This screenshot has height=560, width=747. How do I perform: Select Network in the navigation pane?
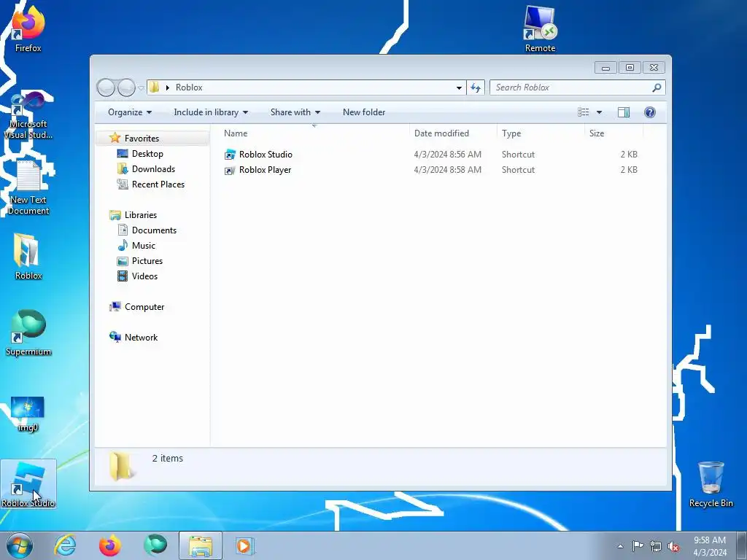(x=141, y=337)
